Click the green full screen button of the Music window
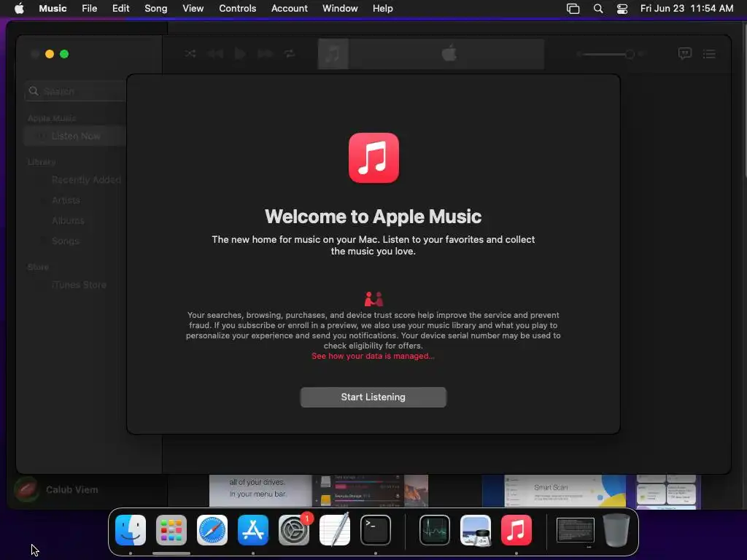 pos(64,54)
